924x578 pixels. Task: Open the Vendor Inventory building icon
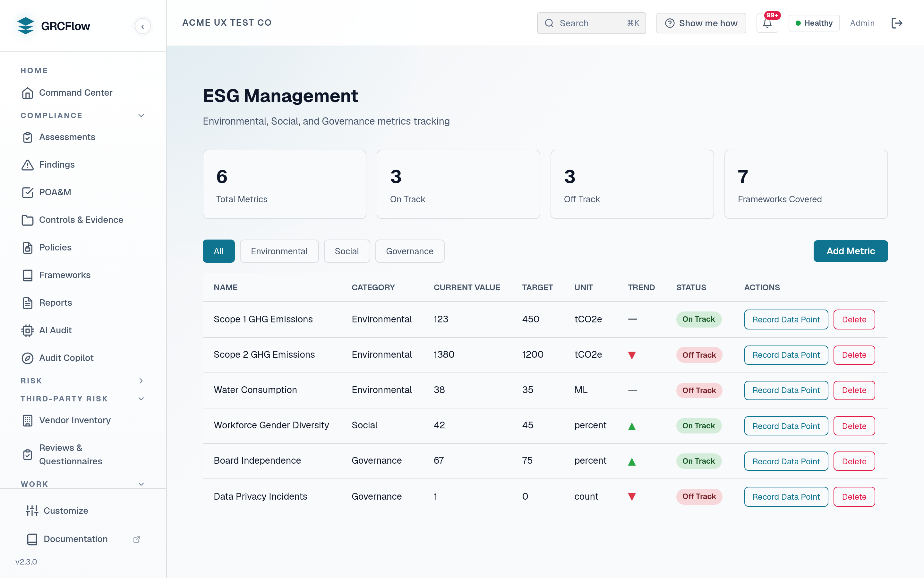[28, 421]
